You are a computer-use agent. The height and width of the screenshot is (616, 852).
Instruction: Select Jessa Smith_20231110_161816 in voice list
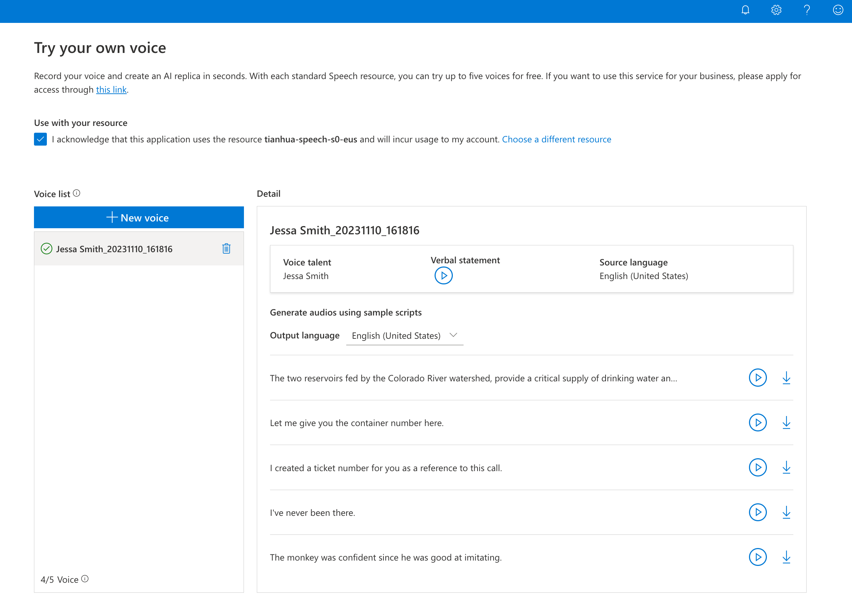[114, 249]
